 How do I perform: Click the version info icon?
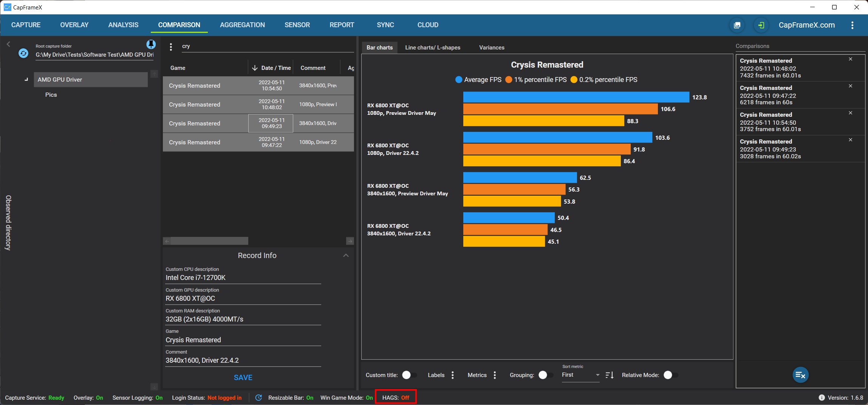[822, 397]
